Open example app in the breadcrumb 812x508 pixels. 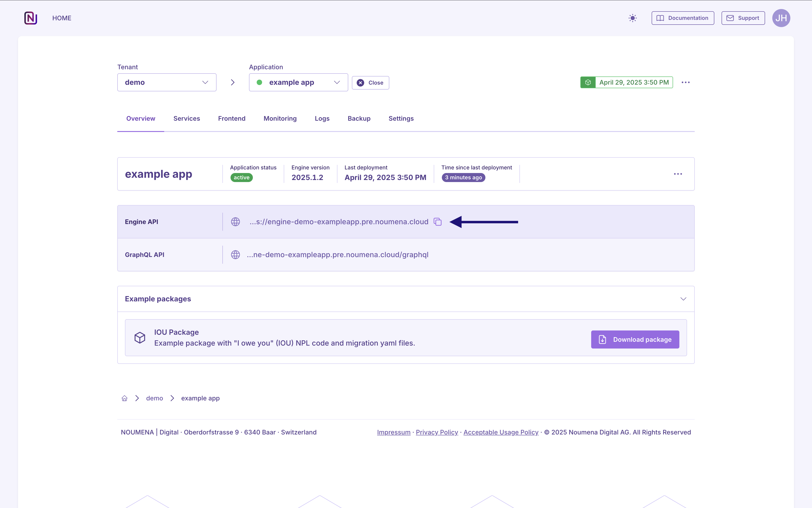[x=200, y=398]
